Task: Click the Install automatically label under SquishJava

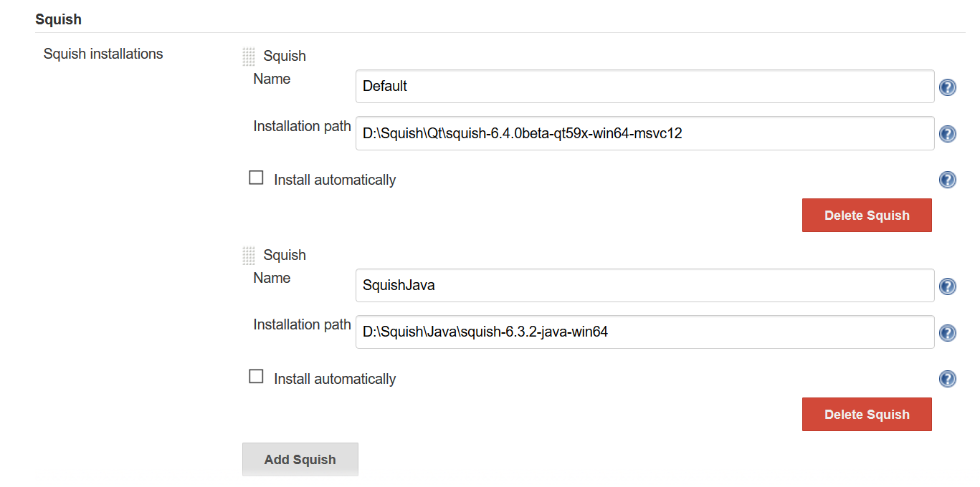Action: click(334, 380)
